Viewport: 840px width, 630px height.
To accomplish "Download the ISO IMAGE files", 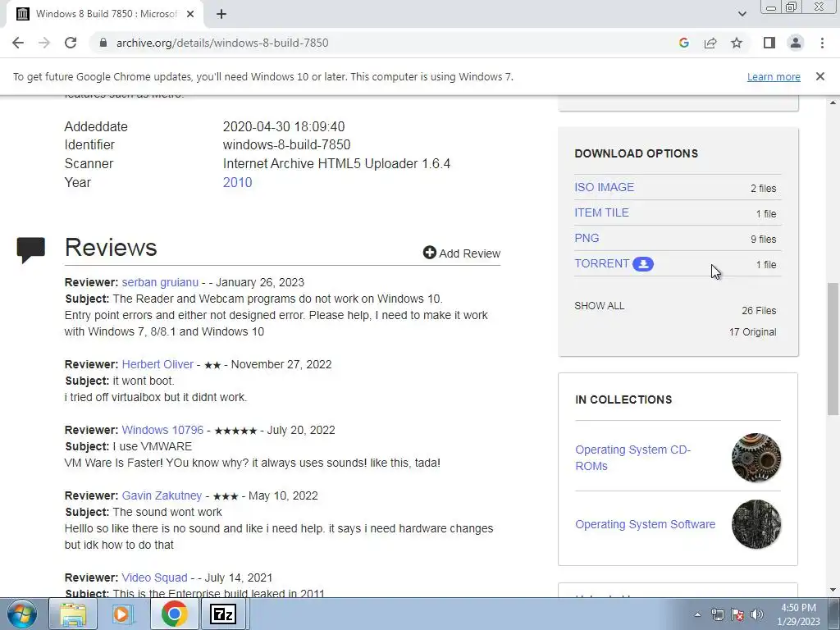I will (x=605, y=187).
